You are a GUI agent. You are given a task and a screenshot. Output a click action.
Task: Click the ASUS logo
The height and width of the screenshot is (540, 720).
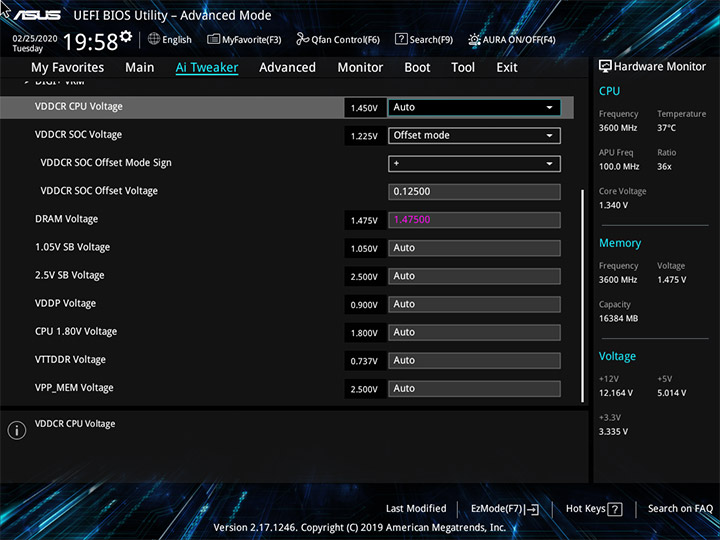[37, 15]
